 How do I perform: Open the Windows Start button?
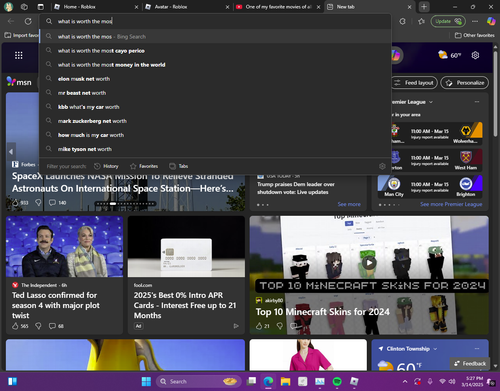pyautogui.click(x=146, y=381)
